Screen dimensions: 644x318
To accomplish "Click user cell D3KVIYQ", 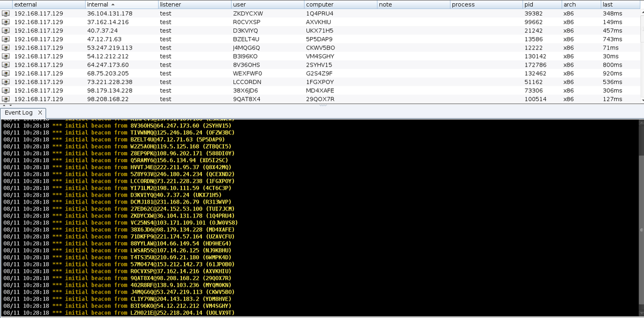I will point(246,31).
